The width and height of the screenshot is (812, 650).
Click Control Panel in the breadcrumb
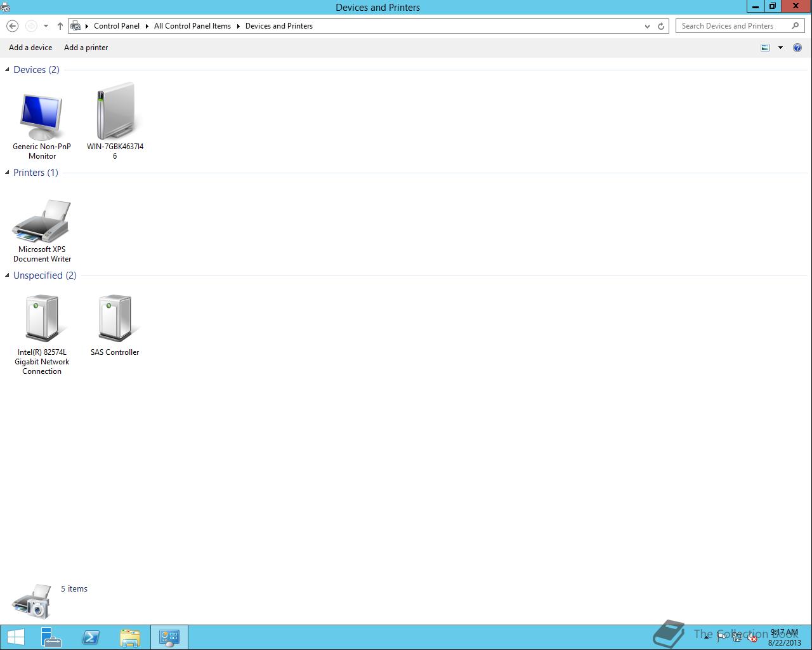[x=117, y=26]
